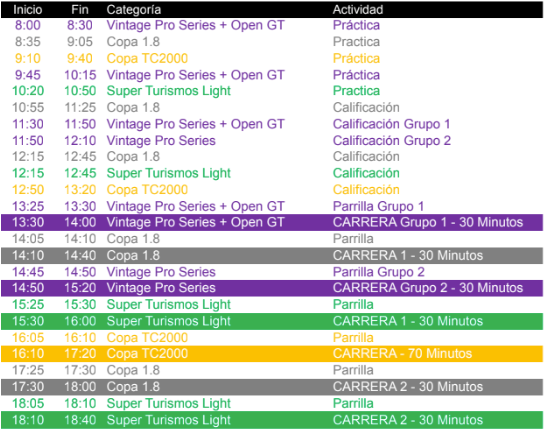The width and height of the screenshot is (547, 436).
Task: Click Calificación Grupo 1 activity cell
Action: pos(391,124)
